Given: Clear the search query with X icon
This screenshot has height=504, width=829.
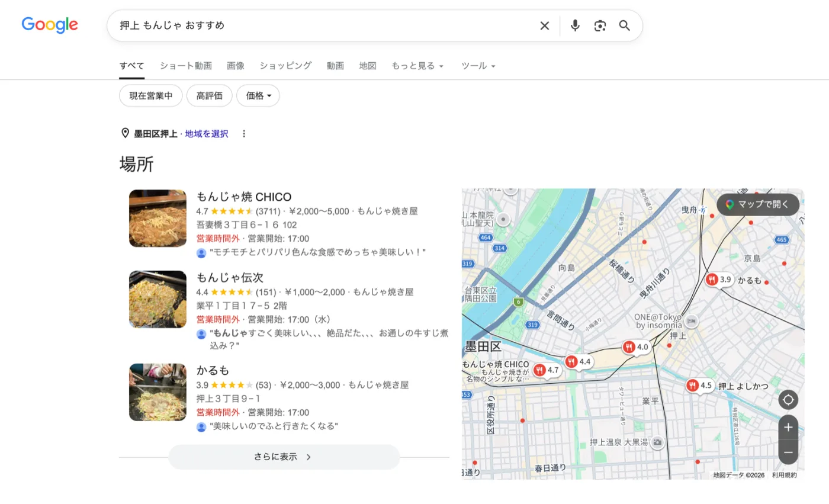Looking at the screenshot, I should [x=545, y=25].
